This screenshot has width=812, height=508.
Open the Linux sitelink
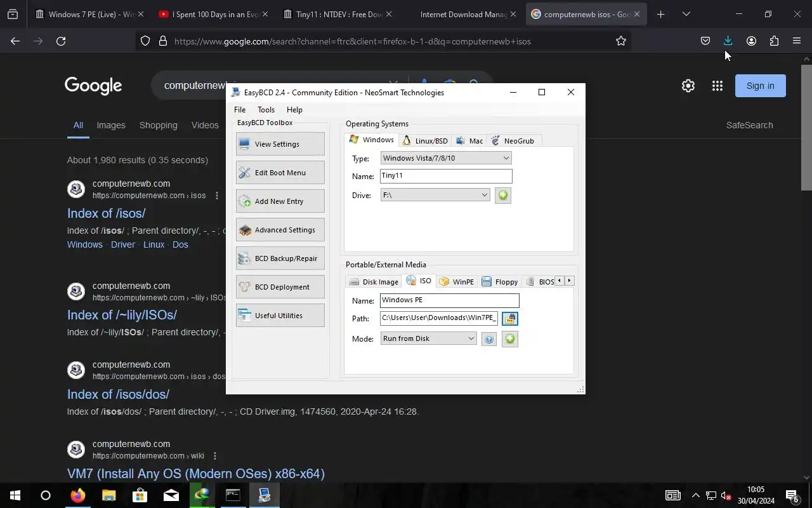tap(154, 244)
